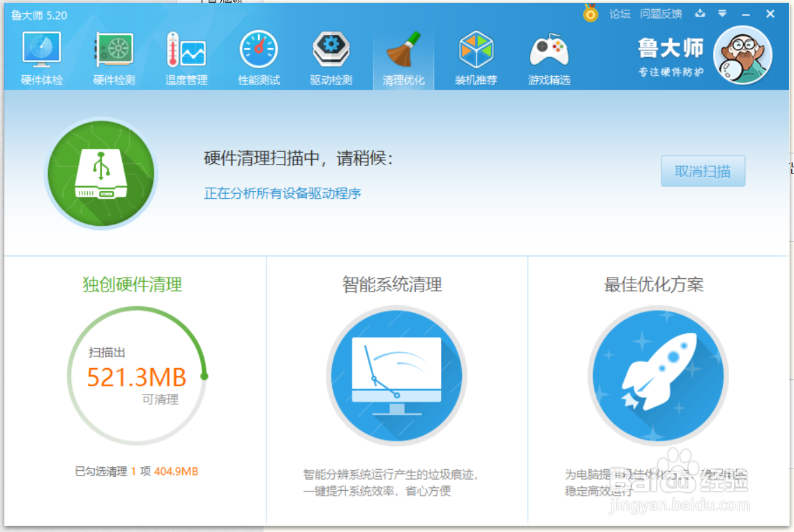The width and height of the screenshot is (794, 532).
Task: Click the monitor wiper system cleanup icon
Action: pos(396,376)
